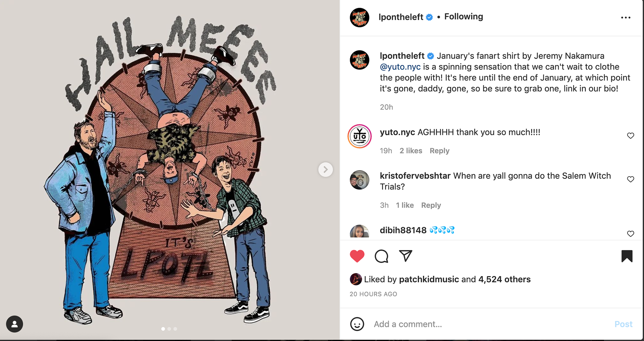Viewport: 644px width, 341px height.
Task: Unlike the post with the red heart
Action: [357, 256]
